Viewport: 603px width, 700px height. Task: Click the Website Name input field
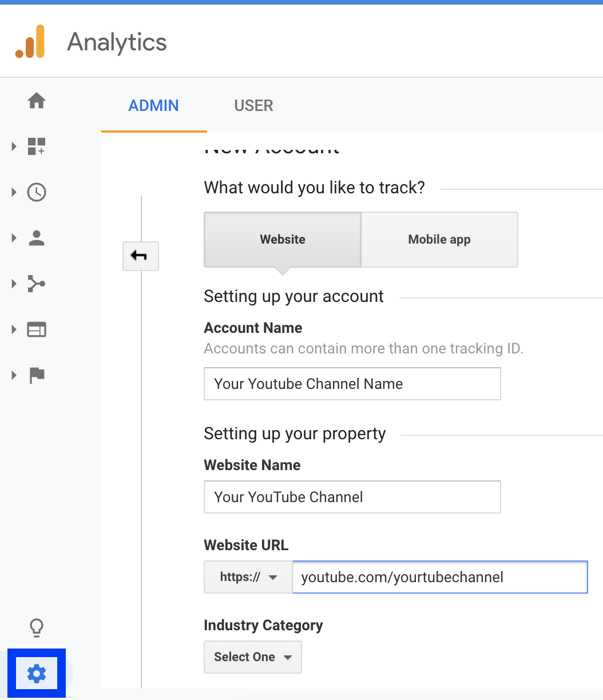[352, 497]
